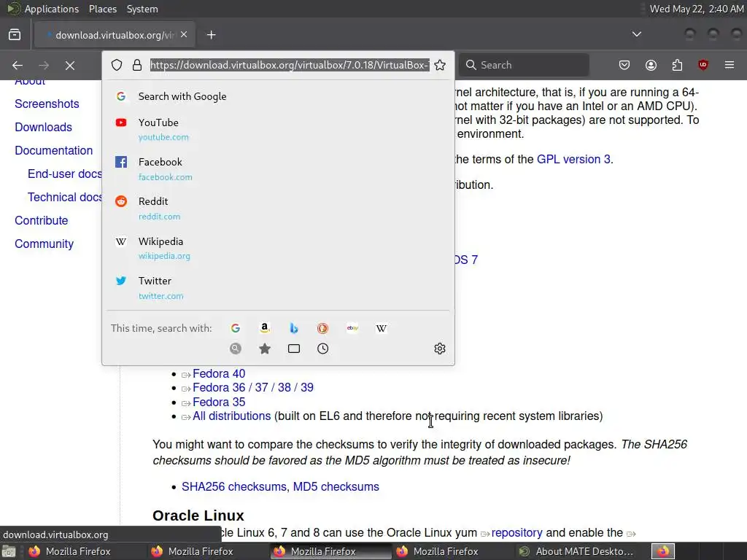Click the show desktop taskbar icon
747x560 pixels.
pyautogui.click(x=9, y=551)
